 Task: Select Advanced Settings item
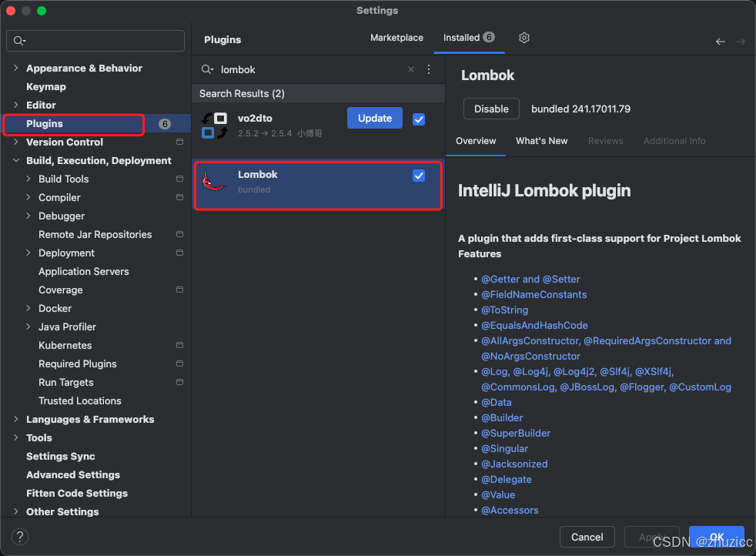point(73,474)
